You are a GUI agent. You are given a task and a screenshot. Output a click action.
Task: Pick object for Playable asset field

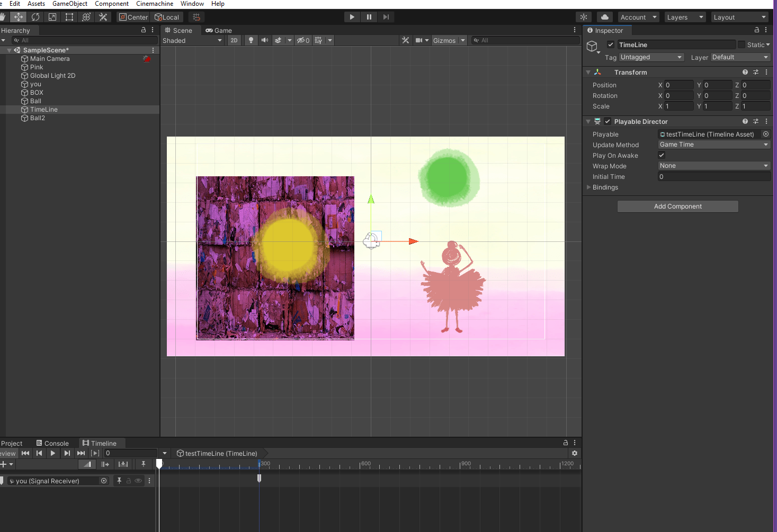(x=766, y=134)
